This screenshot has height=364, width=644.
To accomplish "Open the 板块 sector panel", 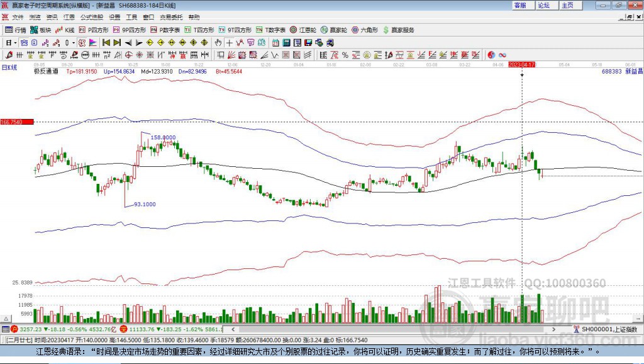I will (x=40, y=30).
